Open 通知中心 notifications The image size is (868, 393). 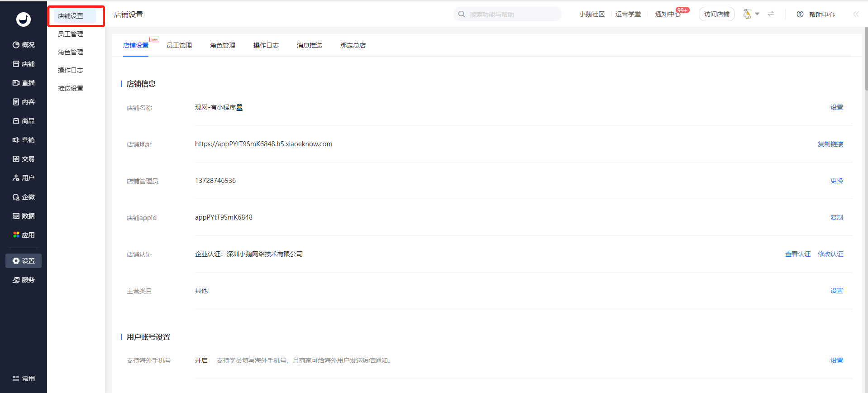coord(668,14)
